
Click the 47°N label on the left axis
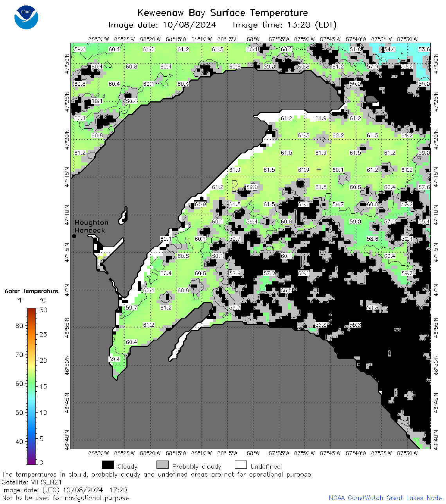(x=67, y=291)
